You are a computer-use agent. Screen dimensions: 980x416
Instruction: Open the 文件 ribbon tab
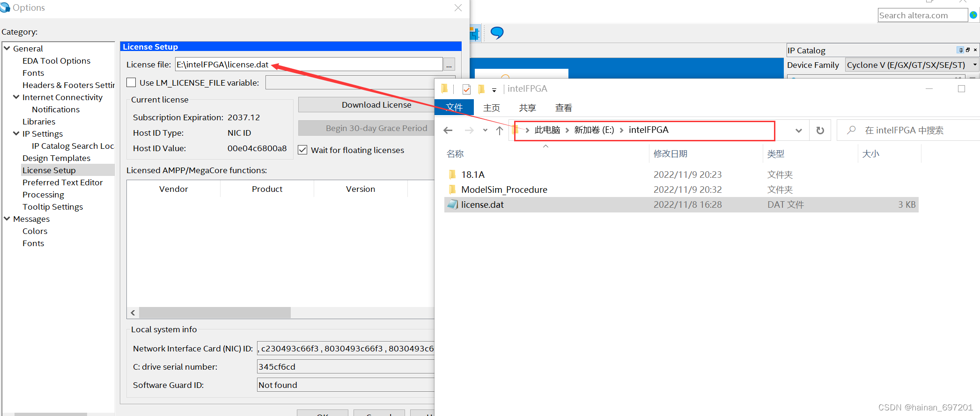click(454, 107)
